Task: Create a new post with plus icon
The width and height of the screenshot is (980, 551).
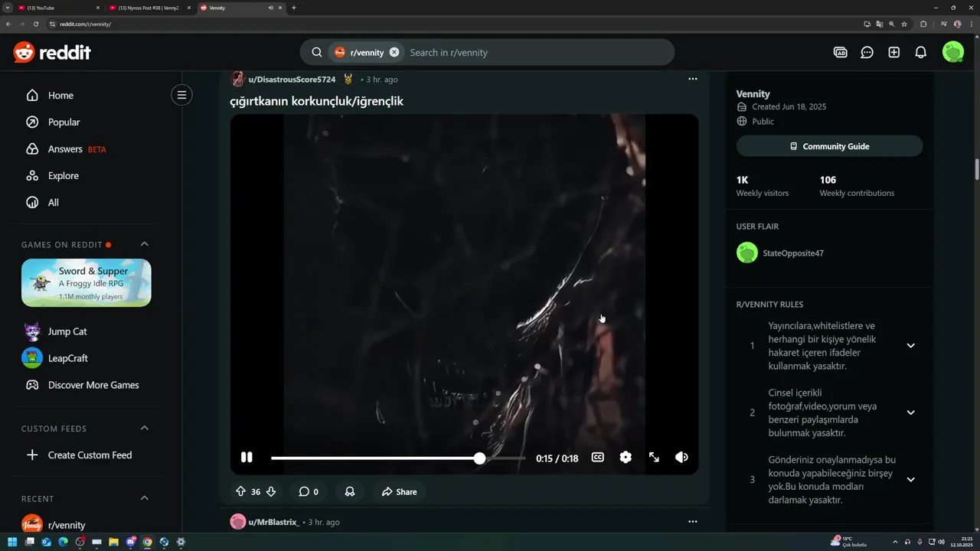Action: [893, 52]
